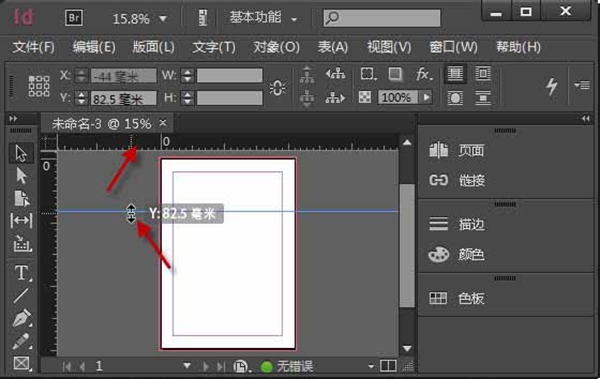Screen dimensions: 600x379
Task: Select the Line tool
Action: pos(21,295)
